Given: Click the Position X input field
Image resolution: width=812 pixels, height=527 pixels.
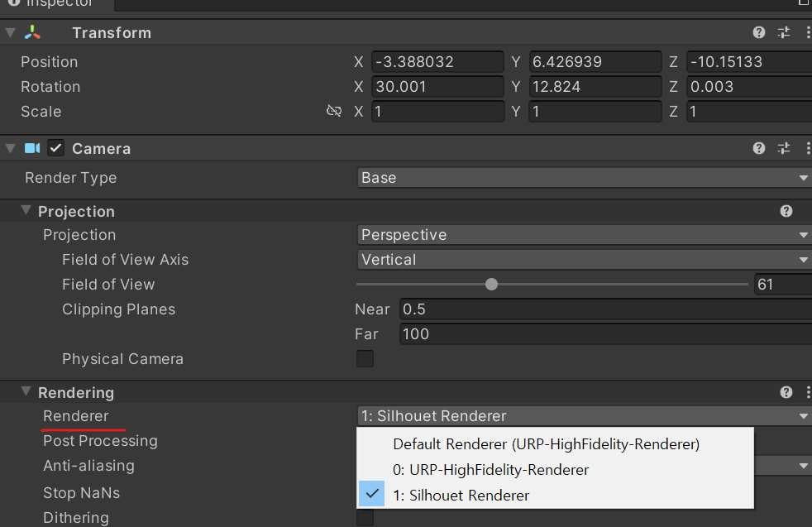Looking at the screenshot, I should pyautogui.click(x=437, y=62).
